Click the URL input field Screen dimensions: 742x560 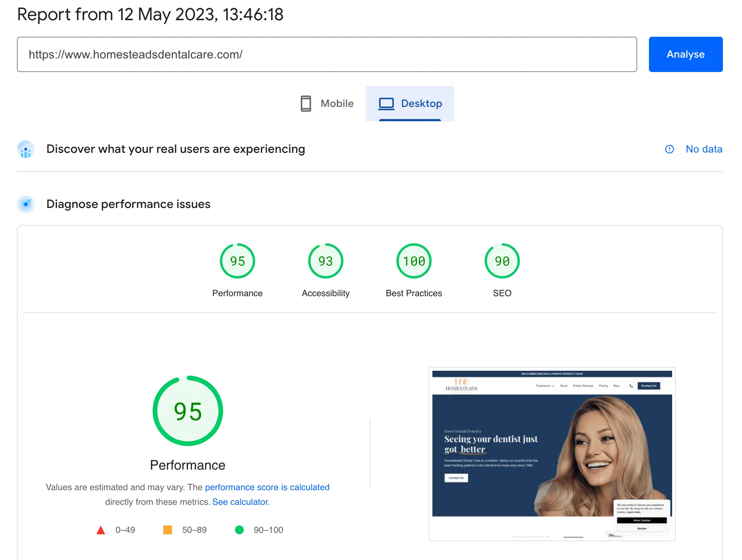tap(327, 54)
